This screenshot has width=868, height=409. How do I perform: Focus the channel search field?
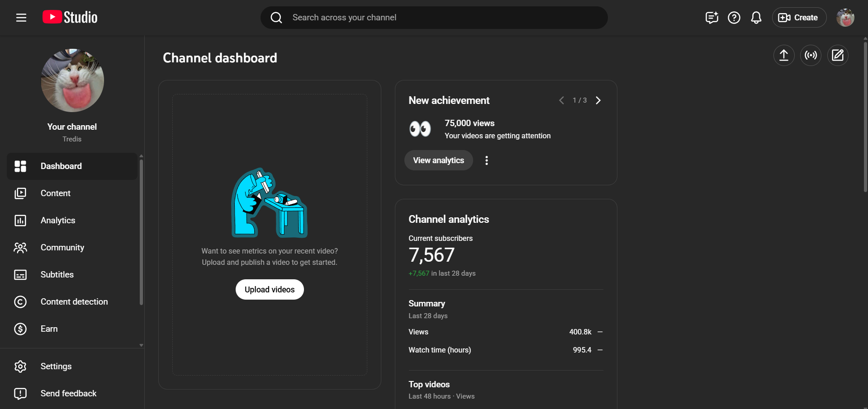click(434, 18)
